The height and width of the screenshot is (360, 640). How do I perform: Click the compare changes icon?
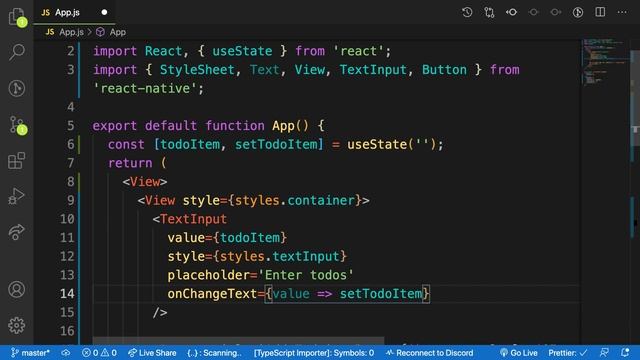(489, 12)
